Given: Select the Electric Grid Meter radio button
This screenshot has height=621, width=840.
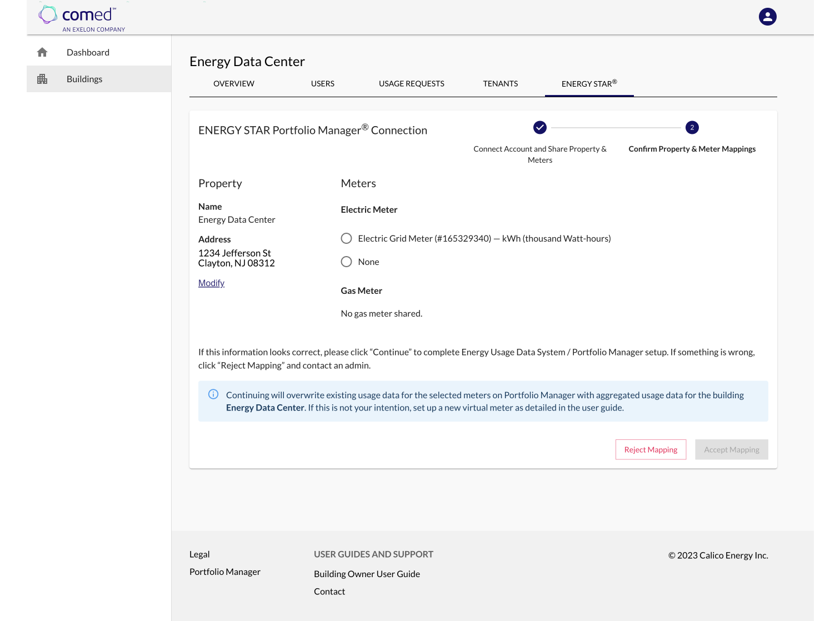Looking at the screenshot, I should coord(346,238).
